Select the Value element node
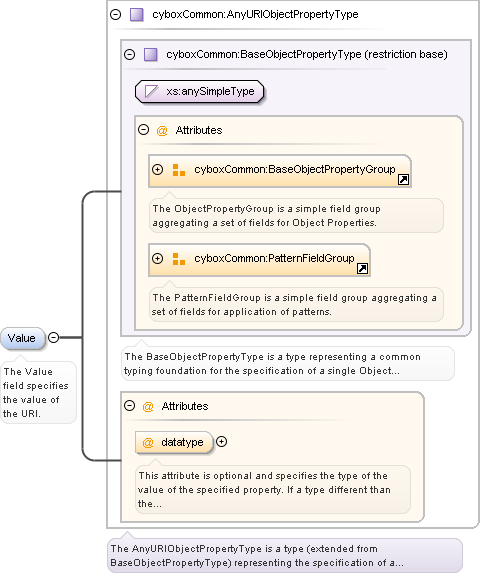Image resolution: width=481 pixels, height=576 pixels. (22, 338)
